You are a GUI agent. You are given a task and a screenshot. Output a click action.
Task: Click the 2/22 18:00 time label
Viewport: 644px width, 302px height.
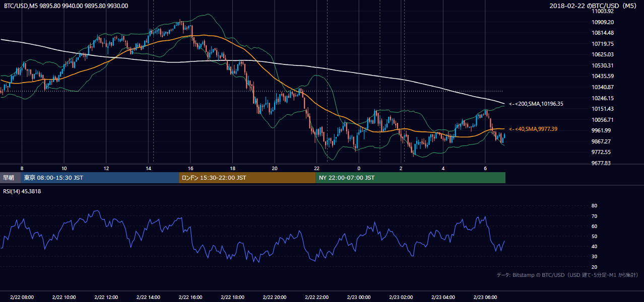pyautogui.click(x=232, y=297)
